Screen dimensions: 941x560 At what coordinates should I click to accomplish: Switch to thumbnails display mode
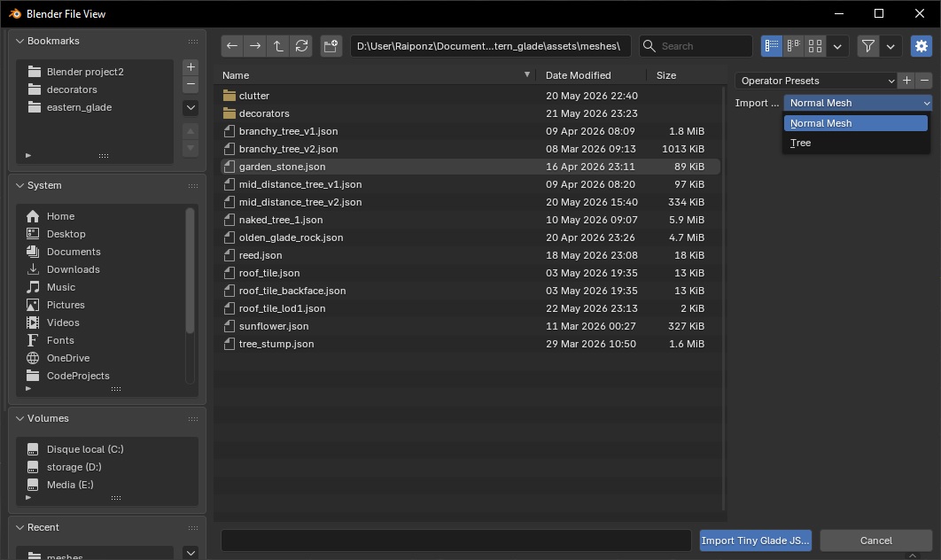coord(815,46)
